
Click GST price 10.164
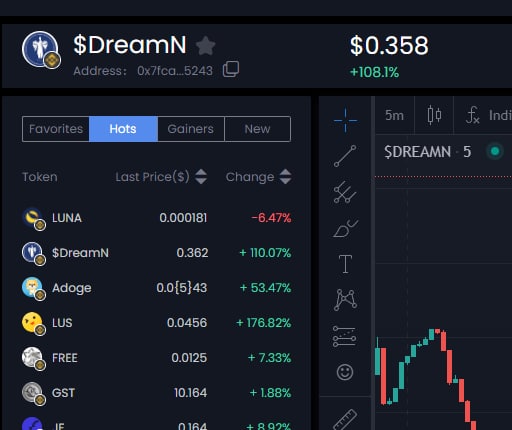(190, 393)
